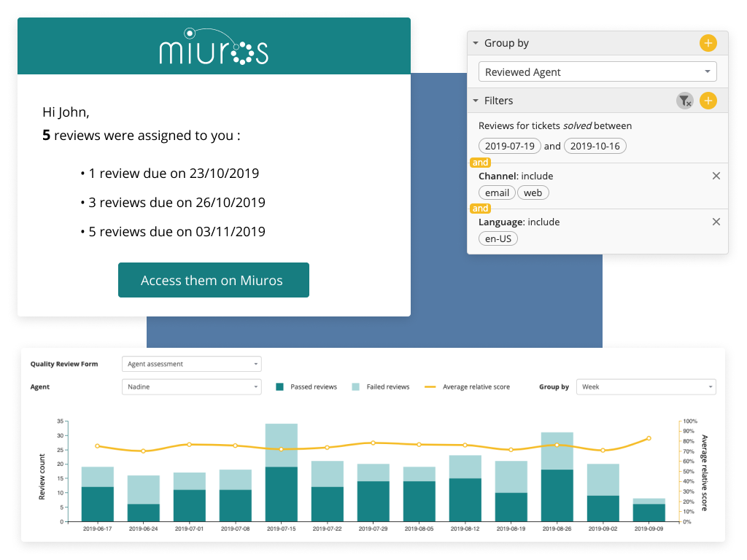Image resolution: width=747 pixels, height=560 pixels.
Task: Open the Reviewed Agent dropdown
Action: [597, 72]
